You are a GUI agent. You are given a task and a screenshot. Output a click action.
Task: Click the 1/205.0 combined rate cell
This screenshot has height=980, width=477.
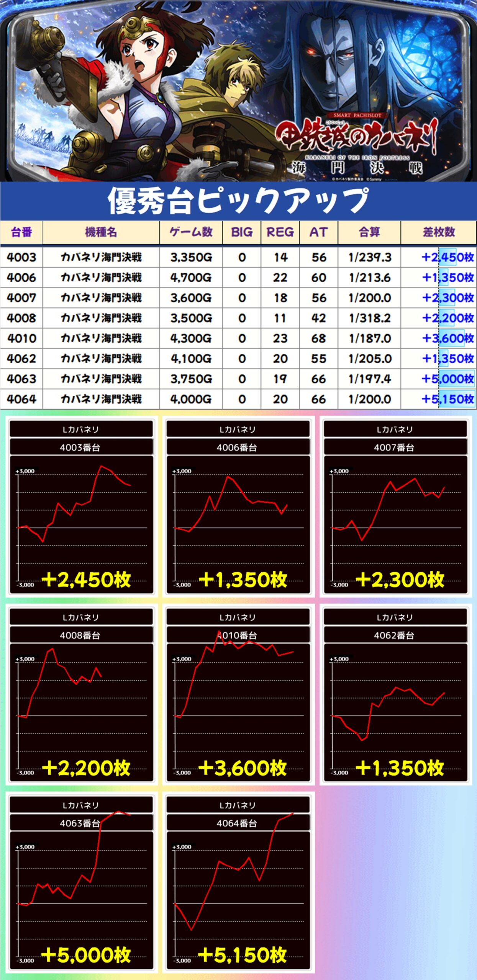369,359
